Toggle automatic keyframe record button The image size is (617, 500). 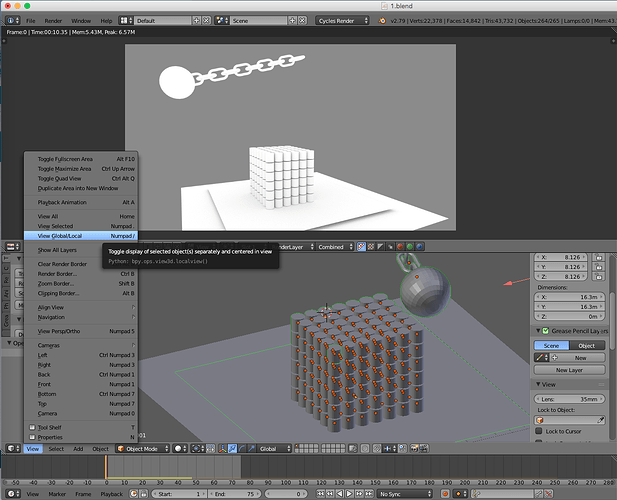click(445, 494)
